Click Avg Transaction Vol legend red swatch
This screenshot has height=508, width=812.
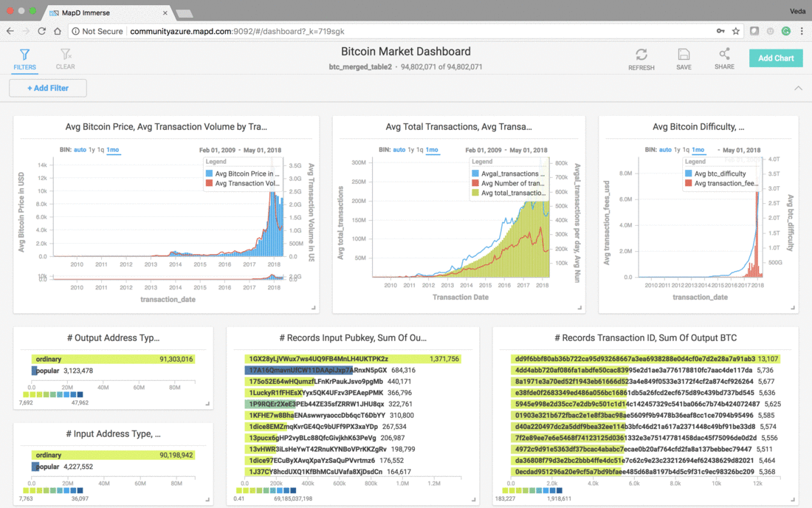tap(209, 183)
